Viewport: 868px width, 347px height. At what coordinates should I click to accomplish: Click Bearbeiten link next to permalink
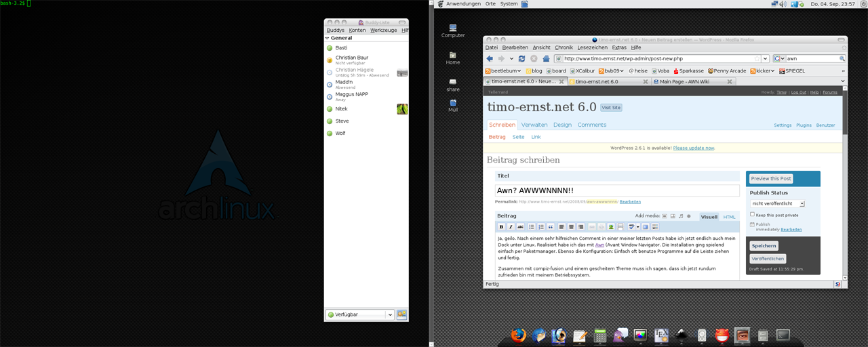tap(630, 201)
